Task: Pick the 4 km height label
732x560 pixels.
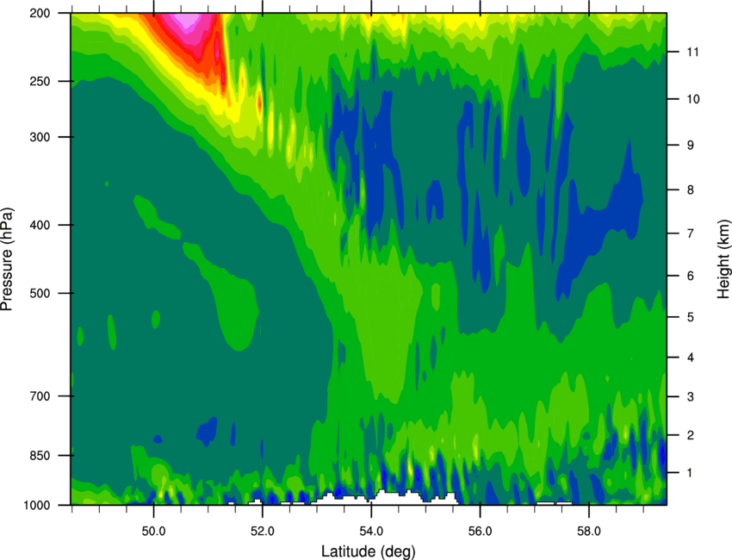Action: (691, 358)
